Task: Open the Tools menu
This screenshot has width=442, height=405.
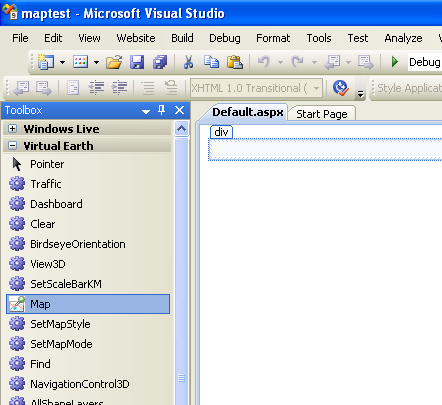Action: coord(319,38)
